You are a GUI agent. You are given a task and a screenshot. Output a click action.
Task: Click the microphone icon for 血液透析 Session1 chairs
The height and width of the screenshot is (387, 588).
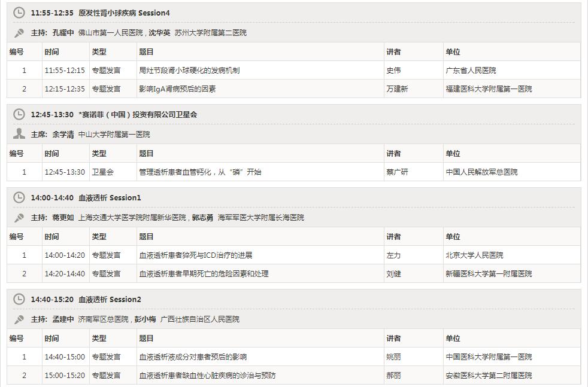pyautogui.click(x=19, y=218)
